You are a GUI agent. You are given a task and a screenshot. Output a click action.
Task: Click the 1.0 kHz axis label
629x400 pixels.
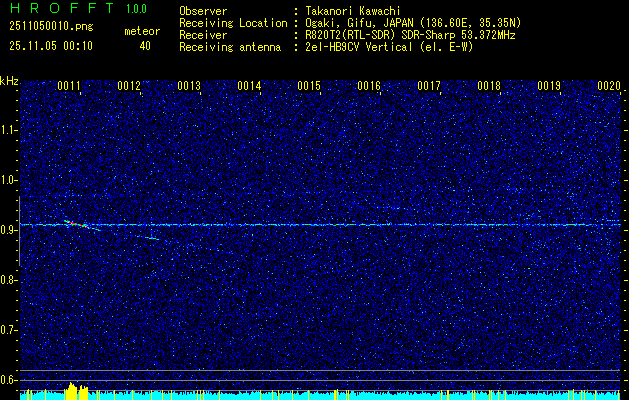pyautogui.click(x=9, y=180)
